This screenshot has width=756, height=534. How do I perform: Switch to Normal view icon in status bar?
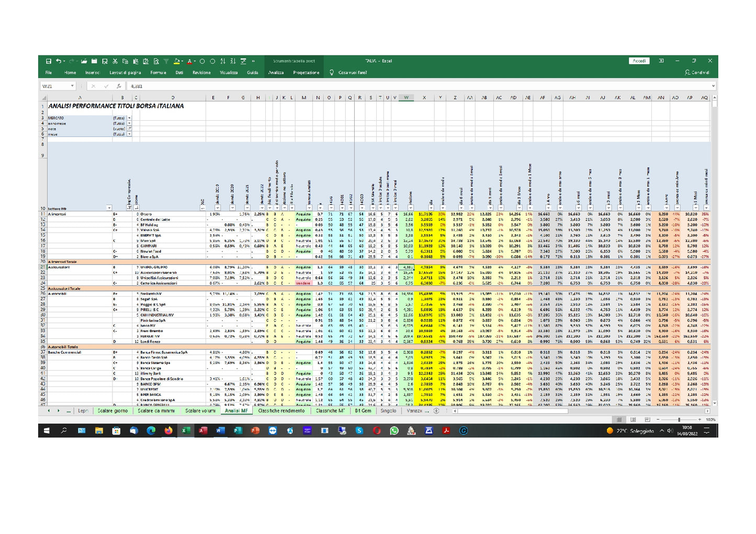point(619,420)
